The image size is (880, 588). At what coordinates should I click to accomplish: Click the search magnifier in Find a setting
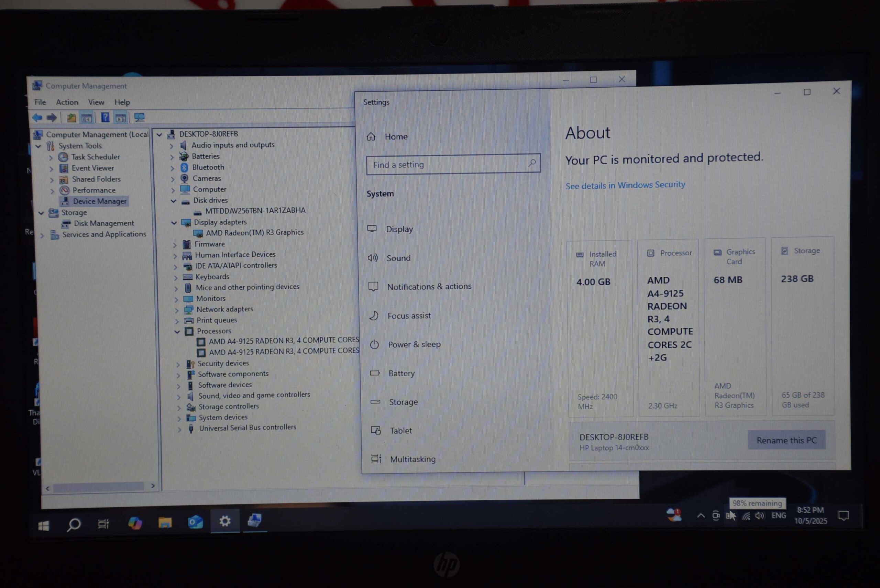click(x=532, y=163)
